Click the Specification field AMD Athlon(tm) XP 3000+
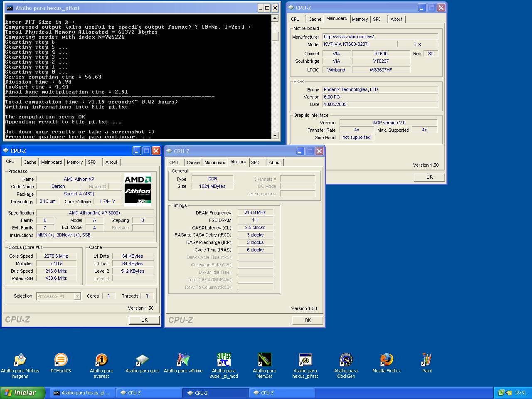This screenshot has width=532, height=399. (x=95, y=213)
